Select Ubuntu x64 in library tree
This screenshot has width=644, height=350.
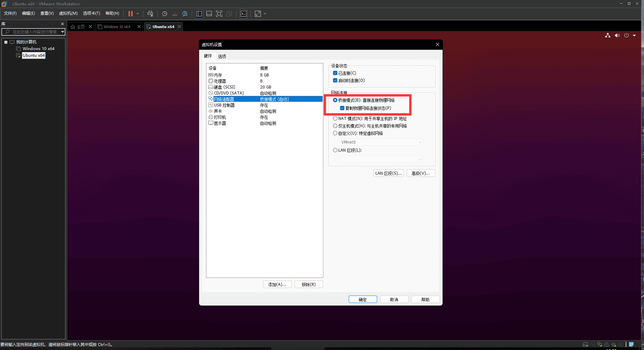(34, 55)
